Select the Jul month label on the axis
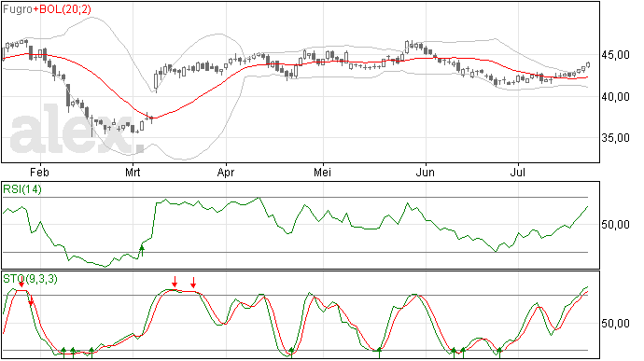The width and height of the screenshot is (644, 361). click(517, 172)
